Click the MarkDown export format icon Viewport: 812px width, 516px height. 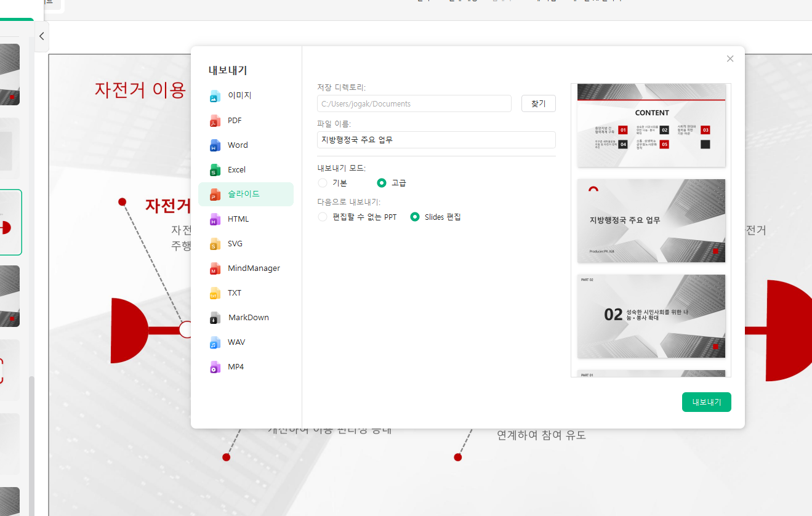(215, 318)
